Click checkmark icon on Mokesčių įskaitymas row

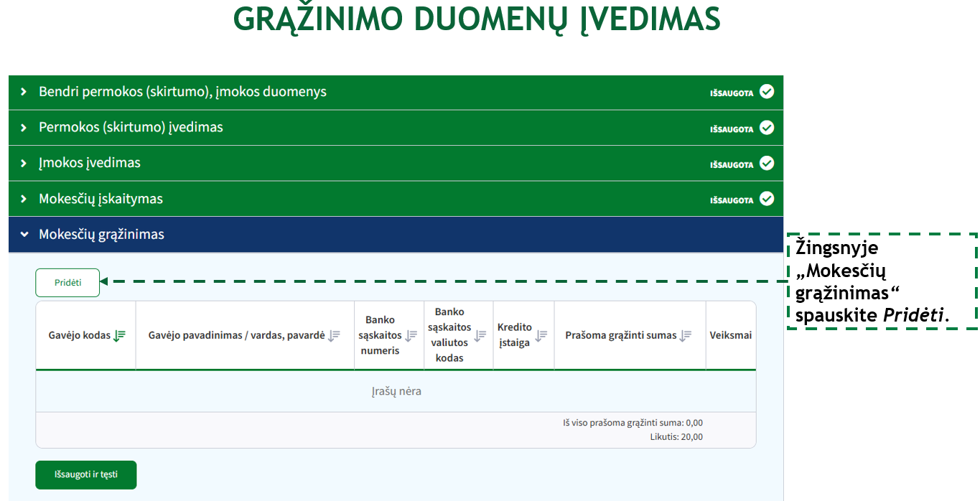click(x=767, y=198)
